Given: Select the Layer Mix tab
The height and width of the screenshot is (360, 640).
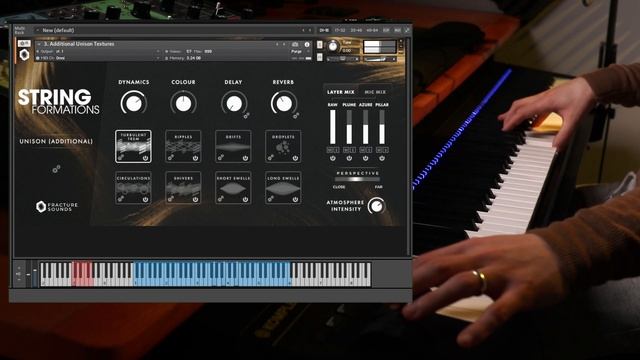Looking at the screenshot, I should click(x=340, y=92).
